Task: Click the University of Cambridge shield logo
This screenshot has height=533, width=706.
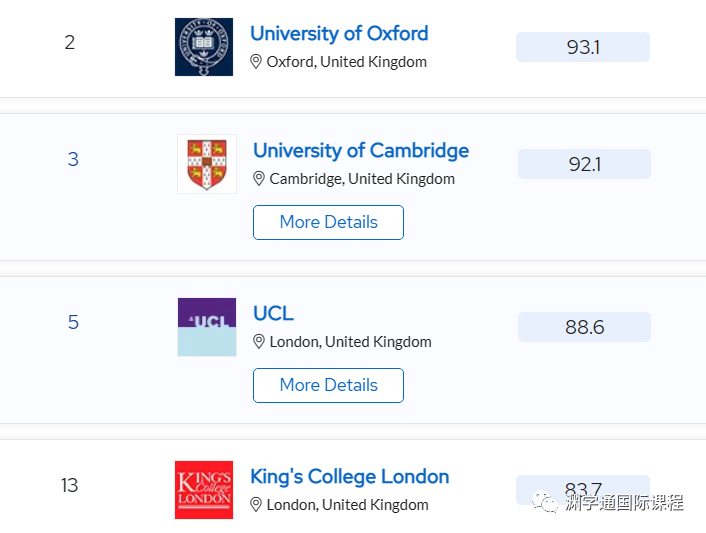Action: click(x=207, y=164)
